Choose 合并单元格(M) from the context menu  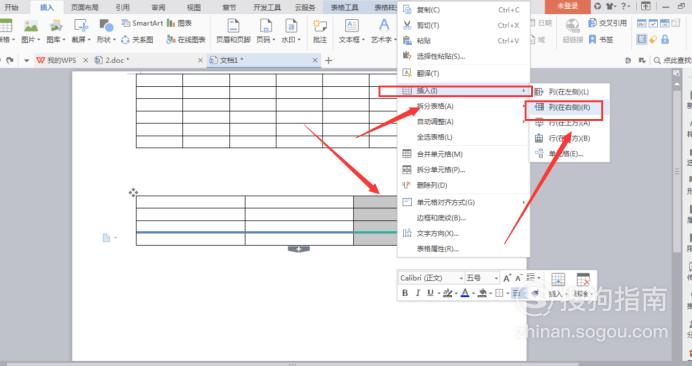pyautogui.click(x=463, y=154)
